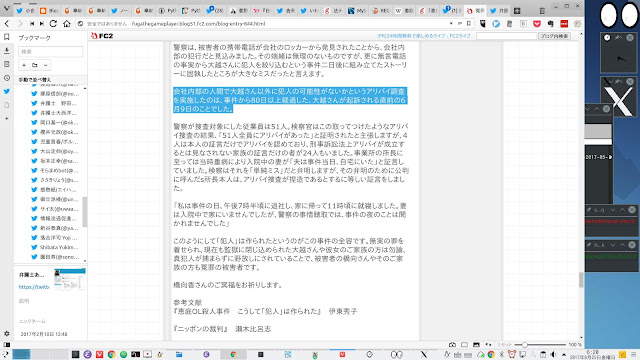The width and height of the screenshot is (640, 360).
Task: Open the Twitter web panel
Action: click(7, 91)
